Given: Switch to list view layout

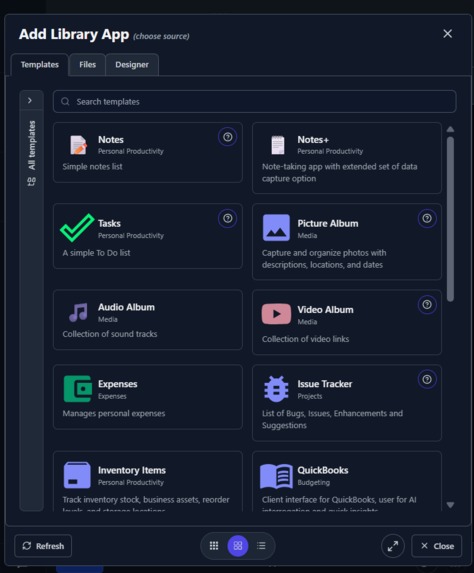Looking at the screenshot, I should (261, 546).
